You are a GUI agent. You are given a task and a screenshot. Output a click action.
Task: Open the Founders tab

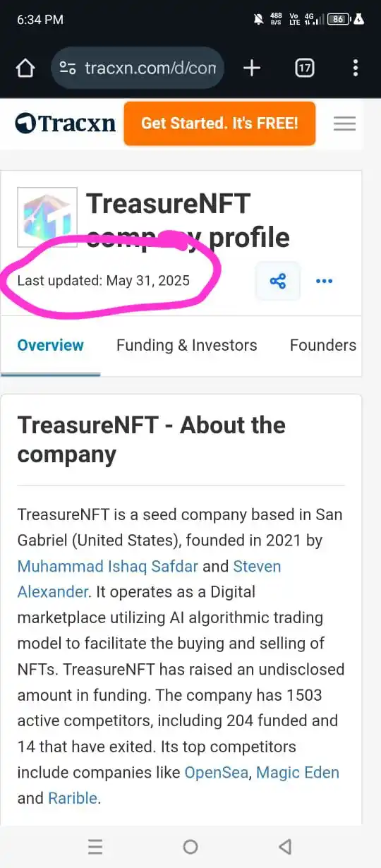[323, 345]
